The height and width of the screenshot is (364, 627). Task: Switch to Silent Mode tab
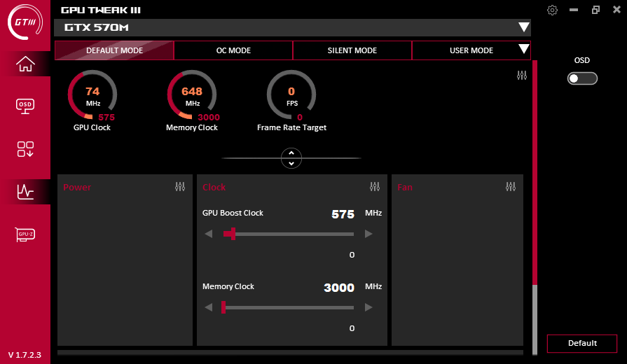click(352, 50)
